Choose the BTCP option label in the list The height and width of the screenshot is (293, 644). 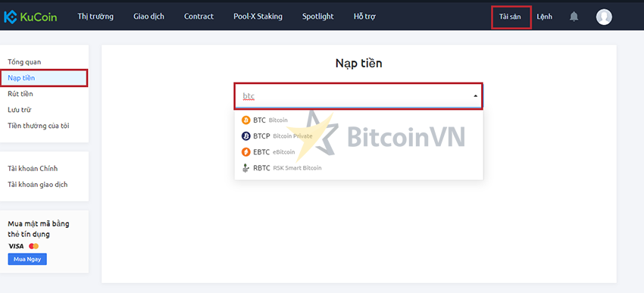[x=261, y=136]
